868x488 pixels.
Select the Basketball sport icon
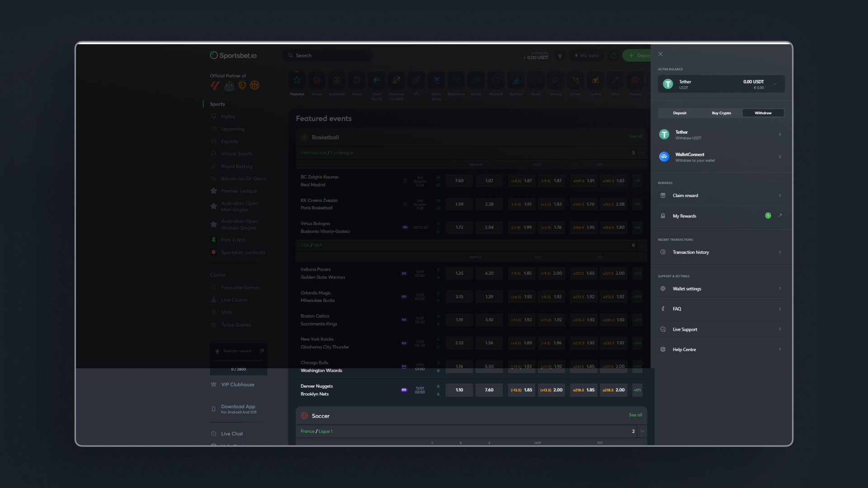[x=337, y=80]
